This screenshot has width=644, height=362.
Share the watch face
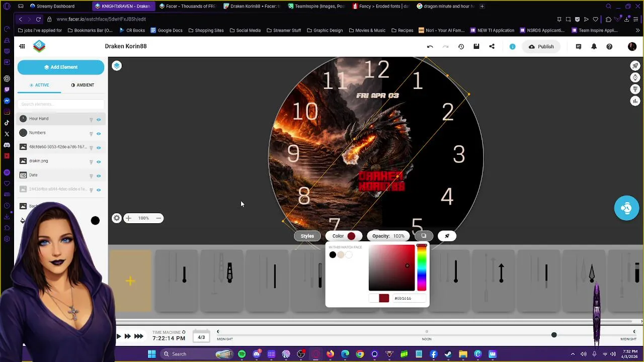point(492,47)
